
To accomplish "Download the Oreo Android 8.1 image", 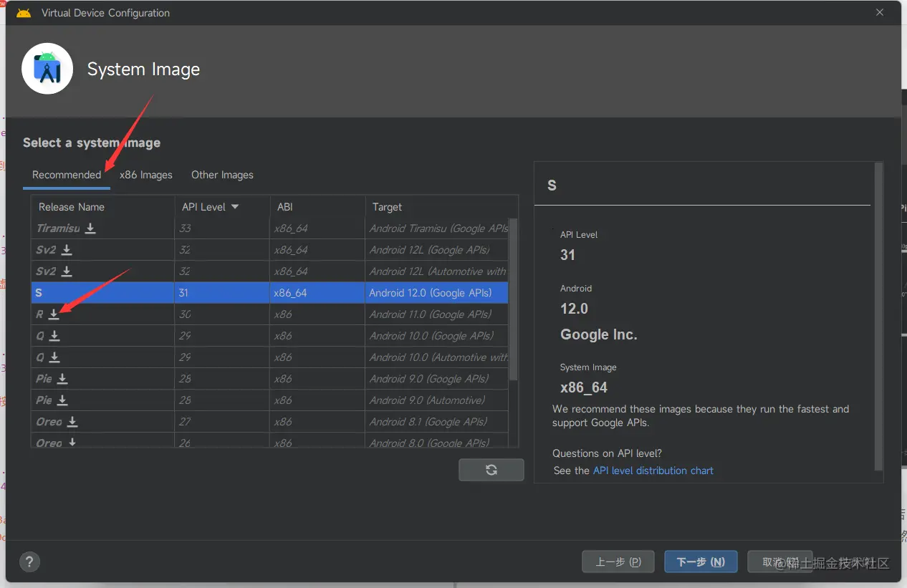I will 72,422.
